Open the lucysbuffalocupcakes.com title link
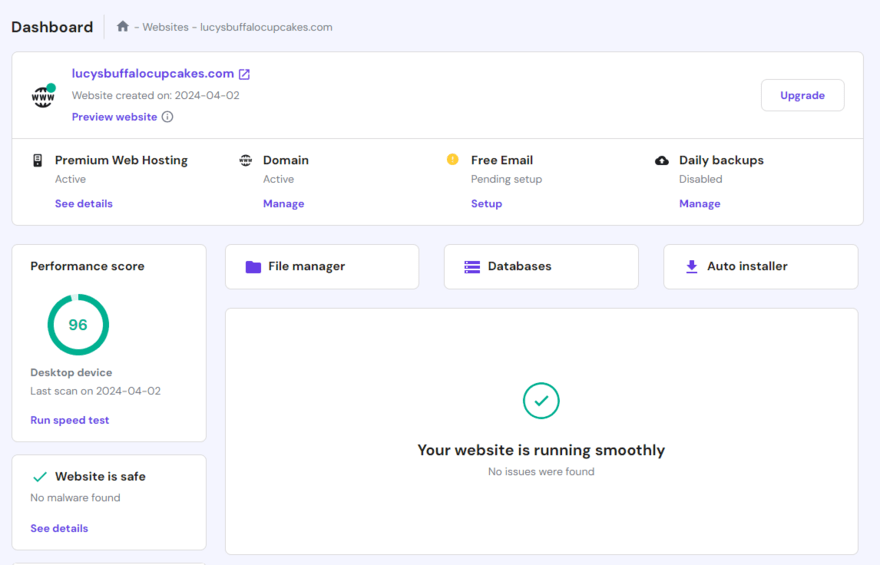 tap(153, 74)
